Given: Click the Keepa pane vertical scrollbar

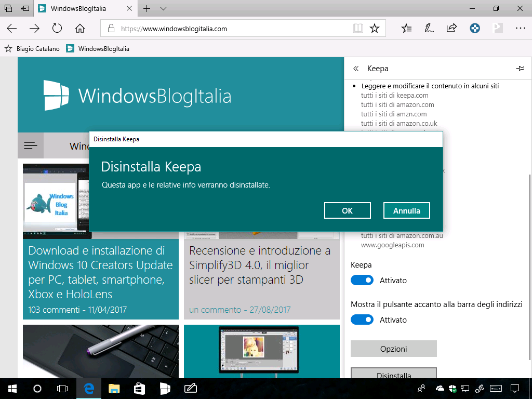Looking at the screenshot, I should pyautogui.click(x=529, y=268).
